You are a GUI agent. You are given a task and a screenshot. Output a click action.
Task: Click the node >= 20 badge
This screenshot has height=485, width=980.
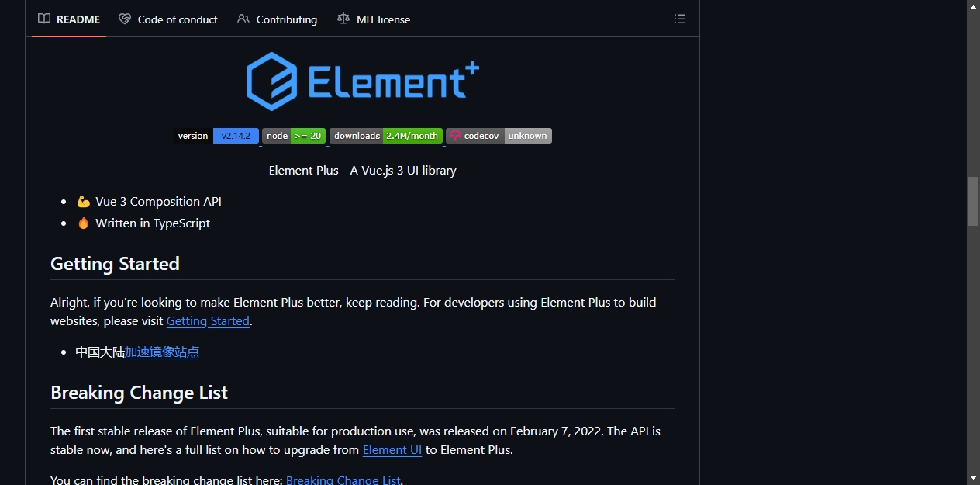click(294, 136)
